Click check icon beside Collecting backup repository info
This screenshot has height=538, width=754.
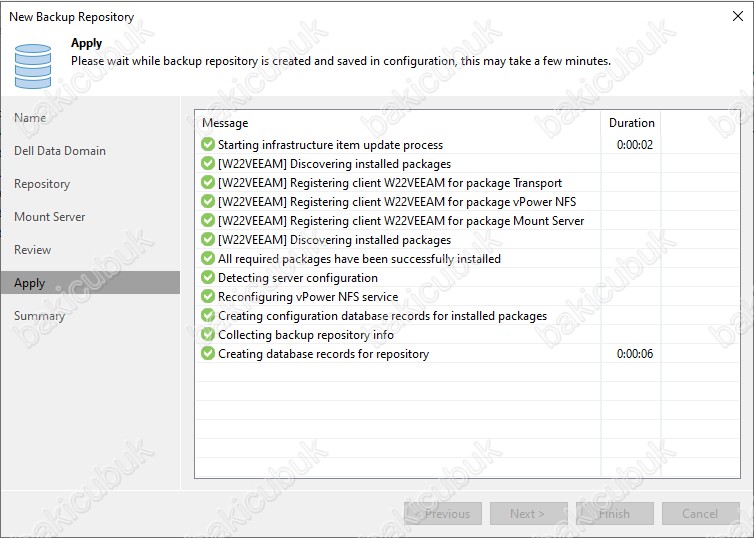208,334
